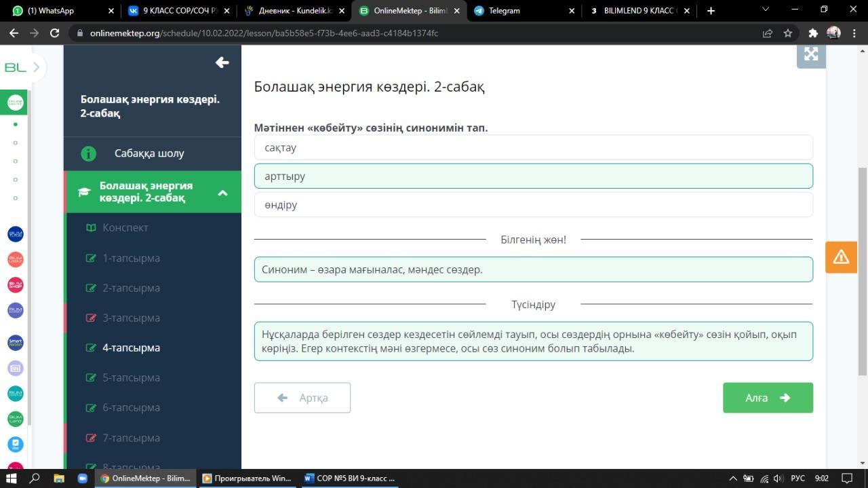Click the Артқа back button
Viewport: 868px width, 488px height.
point(302,398)
